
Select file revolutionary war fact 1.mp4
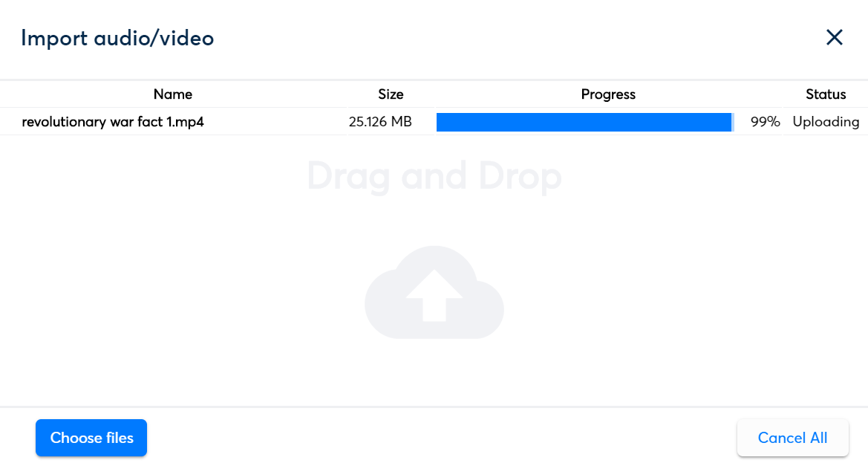113,122
